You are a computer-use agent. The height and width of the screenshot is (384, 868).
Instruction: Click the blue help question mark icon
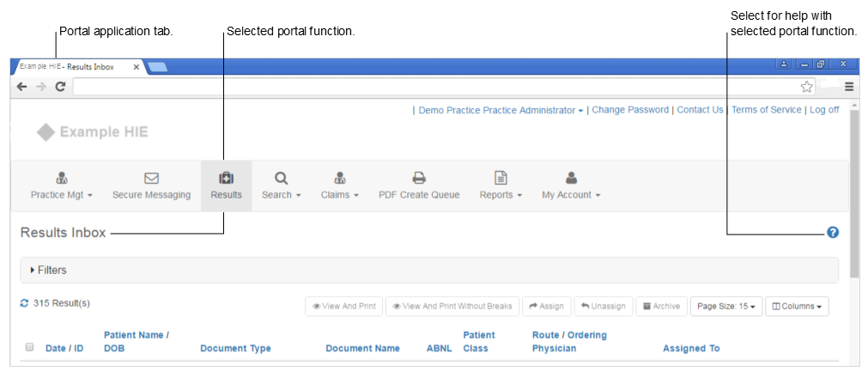pos(832,233)
